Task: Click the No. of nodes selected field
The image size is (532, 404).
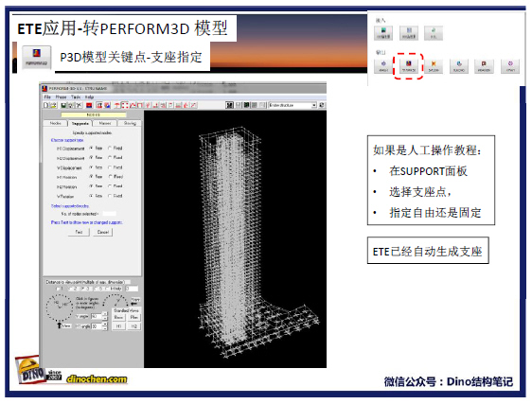Action: pos(109,214)
